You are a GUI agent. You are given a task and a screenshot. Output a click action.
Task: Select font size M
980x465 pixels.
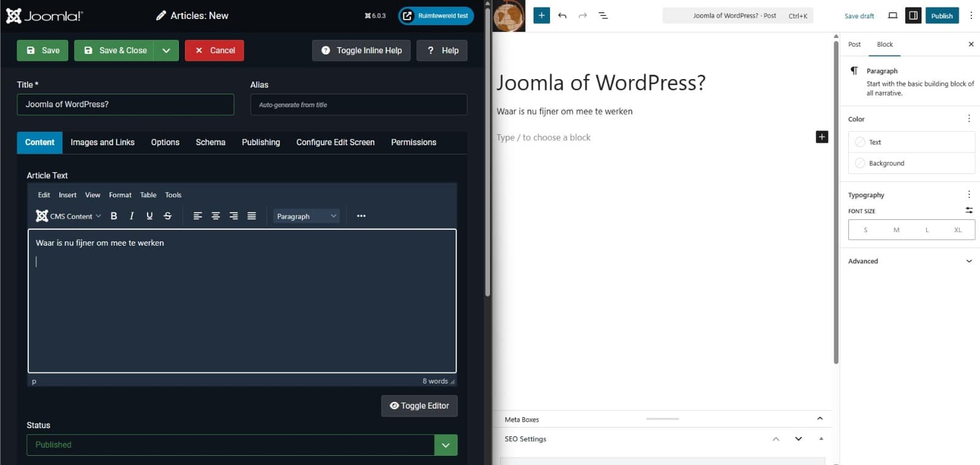[896, 230]
